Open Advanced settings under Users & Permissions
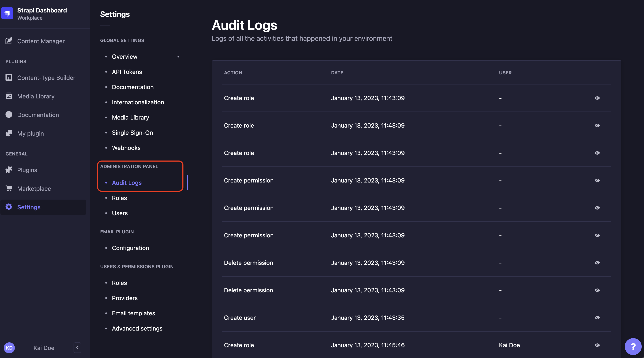The height and width of the screenshot is (358, 644). tap(137, 328)
